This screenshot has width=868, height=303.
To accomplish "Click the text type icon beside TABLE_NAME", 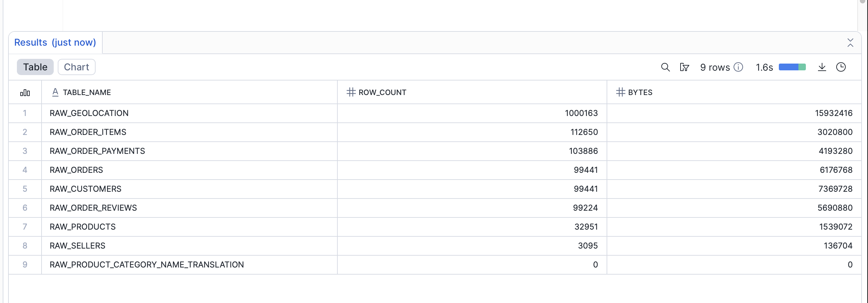I will tap(55, 92).
